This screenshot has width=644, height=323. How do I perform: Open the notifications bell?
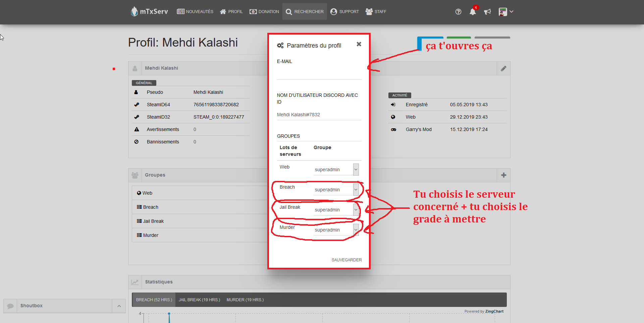(473, 12)
